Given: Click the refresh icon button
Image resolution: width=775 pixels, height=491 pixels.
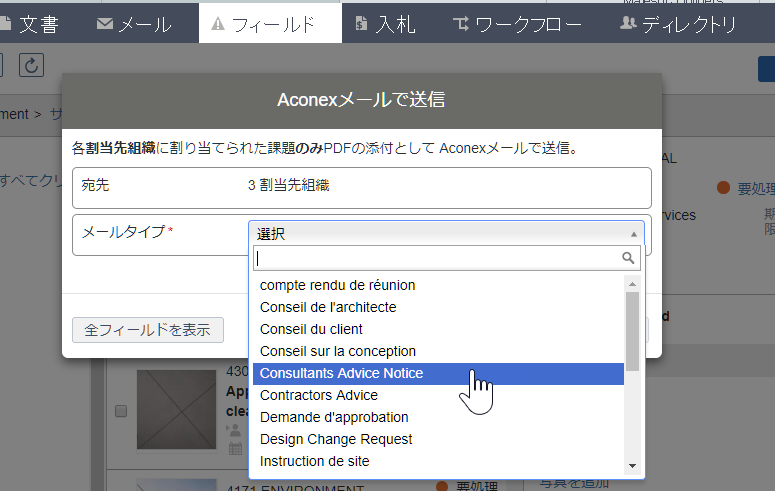Looking at the screenshot, I should [x=31, y=65].
